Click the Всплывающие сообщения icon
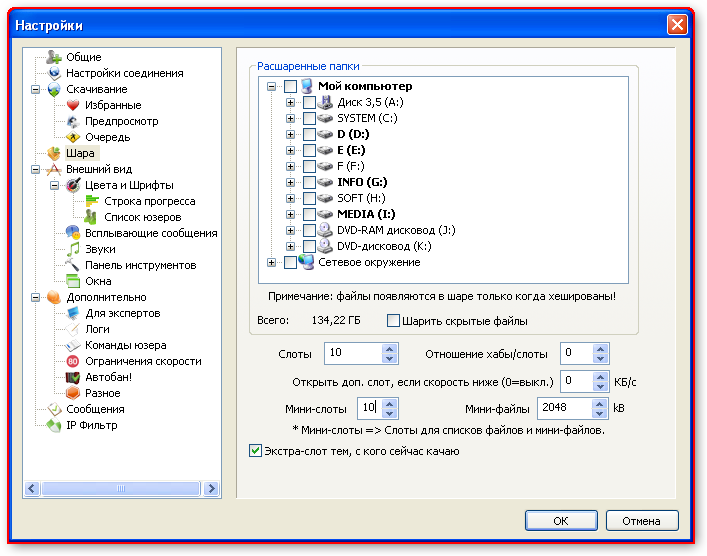The image size is (707, 556). (x=73, y=233)
